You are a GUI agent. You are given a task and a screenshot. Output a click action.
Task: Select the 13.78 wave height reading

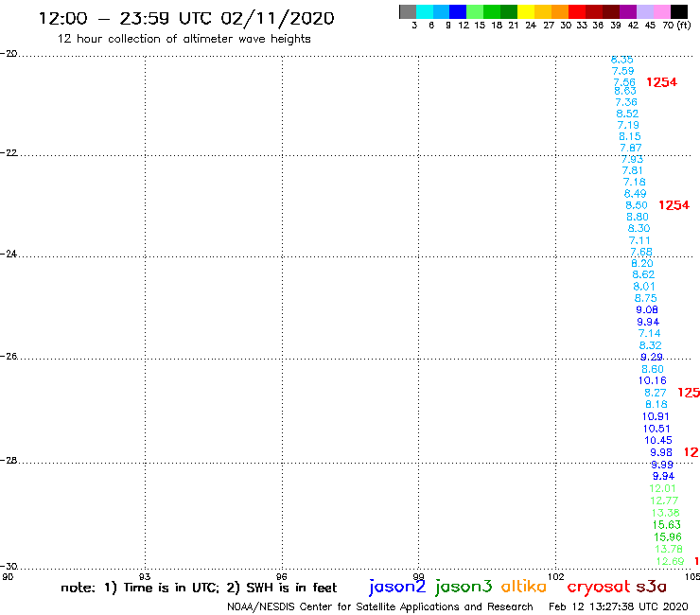click(669, 549)
